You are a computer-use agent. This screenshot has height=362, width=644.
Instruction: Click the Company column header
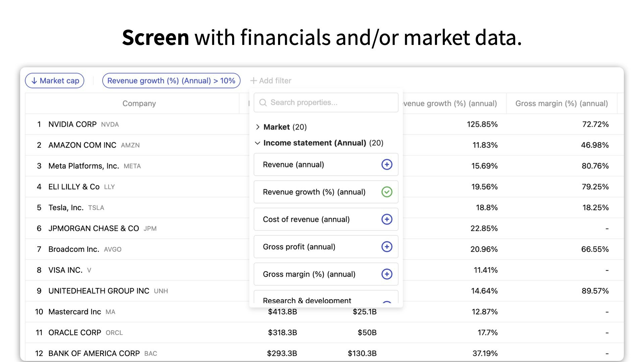[x=139, y=104]
